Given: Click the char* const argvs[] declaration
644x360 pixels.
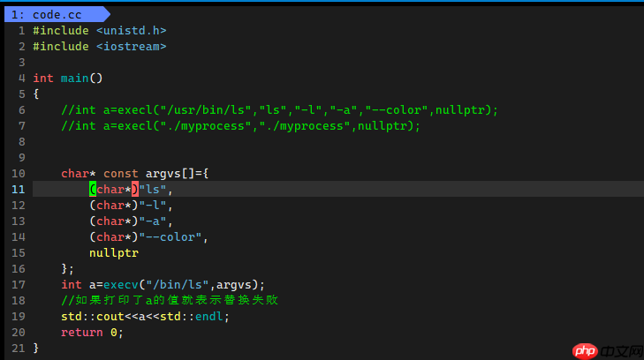Looking at the screenshot, I should pos(134,174).
